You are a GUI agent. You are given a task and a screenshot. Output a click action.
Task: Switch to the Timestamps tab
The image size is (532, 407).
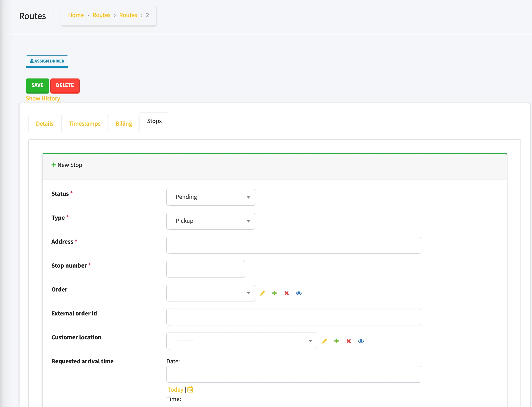[x=84, y=123]
